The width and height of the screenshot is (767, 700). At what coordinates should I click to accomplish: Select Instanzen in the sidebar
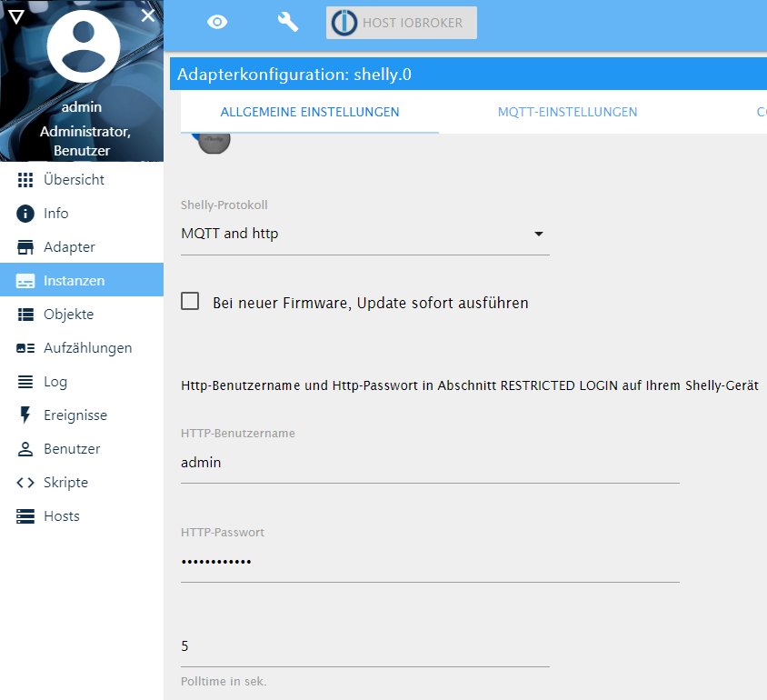[x=82, y=280]
